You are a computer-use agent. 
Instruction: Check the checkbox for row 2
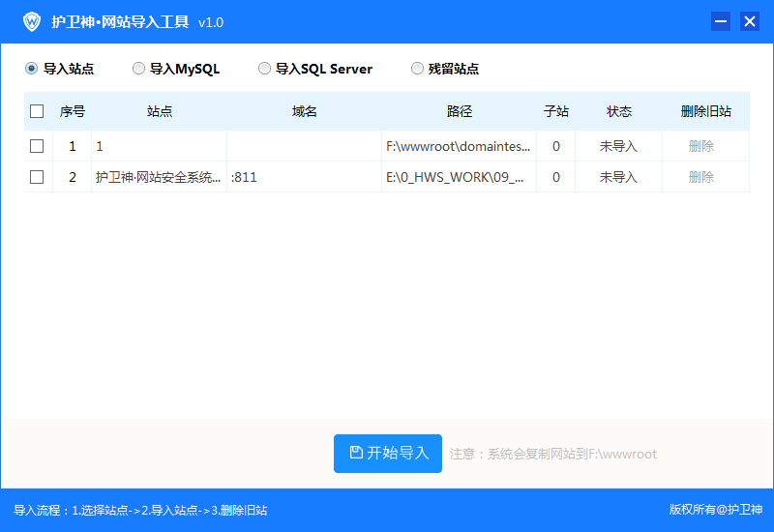pyautogui.click(x=37, y=177)
